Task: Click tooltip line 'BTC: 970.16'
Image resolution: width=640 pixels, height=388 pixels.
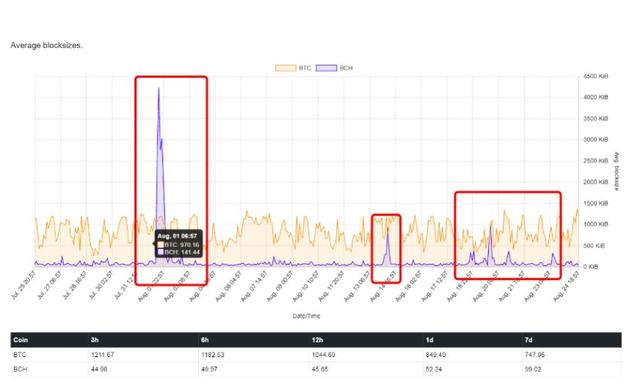Action: pyautogui.click(x=178, y=244)
